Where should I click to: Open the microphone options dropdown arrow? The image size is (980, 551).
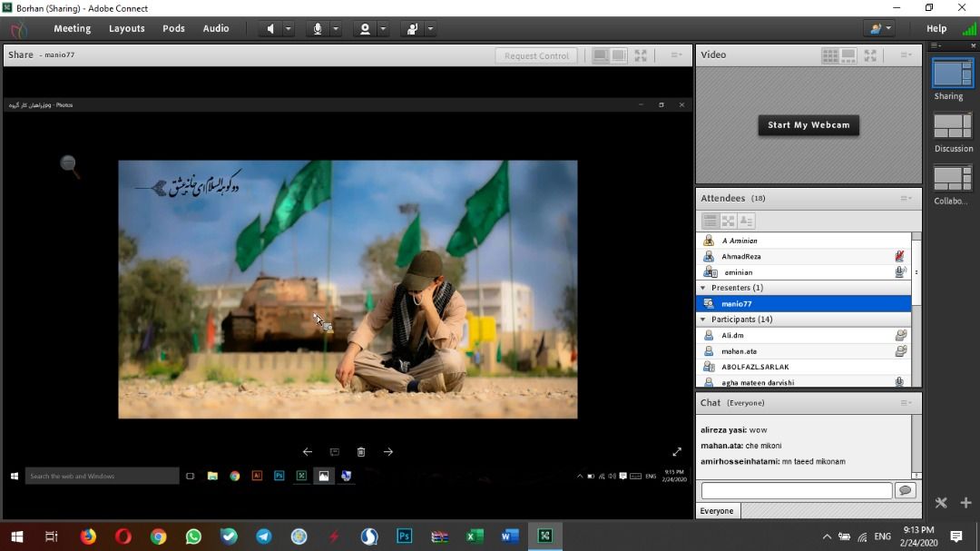(x=336, y=29)
